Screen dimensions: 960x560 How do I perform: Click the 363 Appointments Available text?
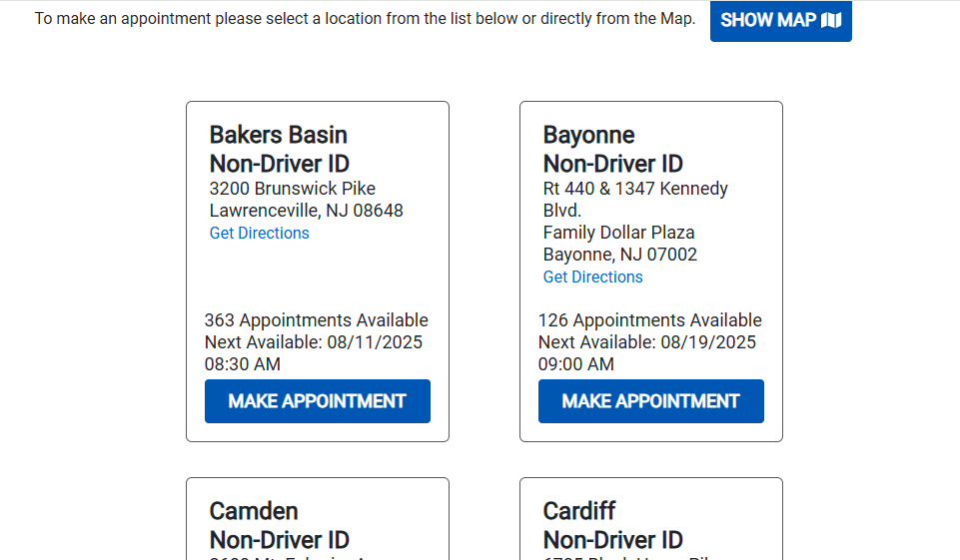316,320
